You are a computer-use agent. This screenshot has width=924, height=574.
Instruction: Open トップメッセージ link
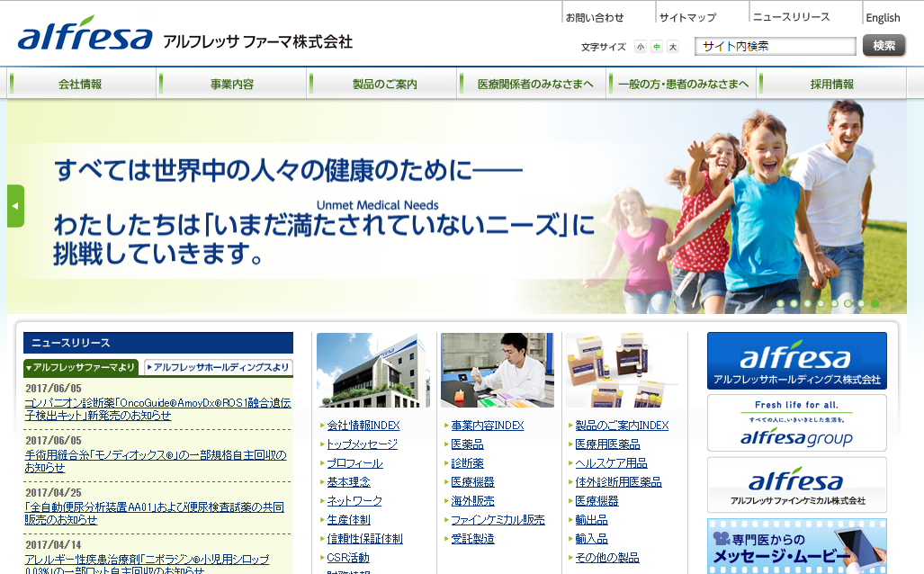tap(363, 444)
